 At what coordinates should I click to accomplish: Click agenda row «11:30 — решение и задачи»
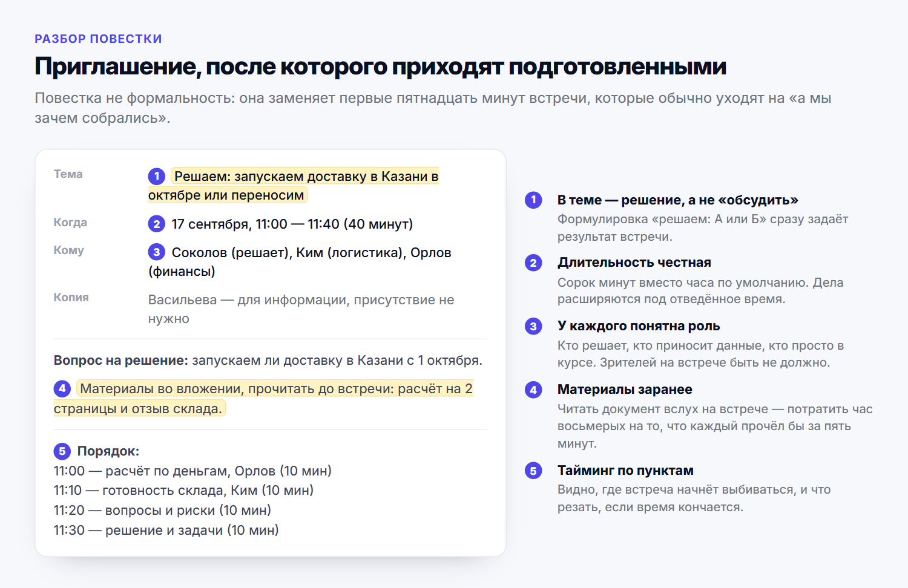pyautogui.click(x=166, y=531)
